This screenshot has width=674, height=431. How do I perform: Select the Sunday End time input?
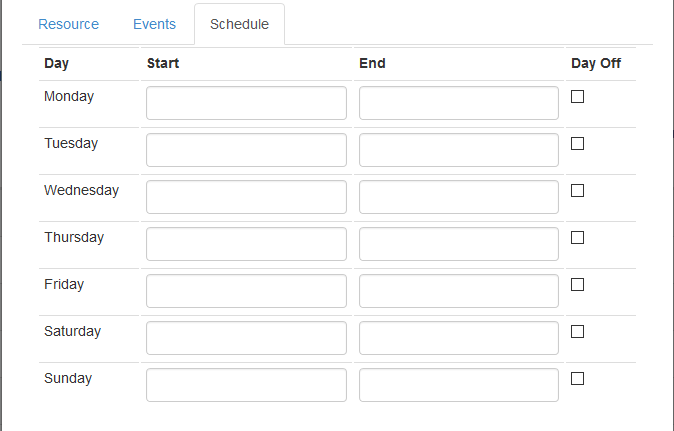pyautogui.click(x=458, y=385)
